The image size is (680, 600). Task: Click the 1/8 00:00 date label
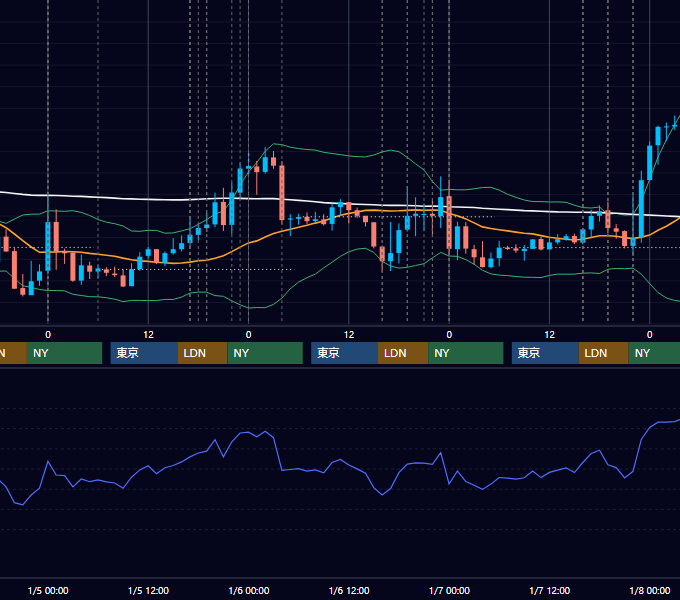pyautogui.click(x=650, y=590)
